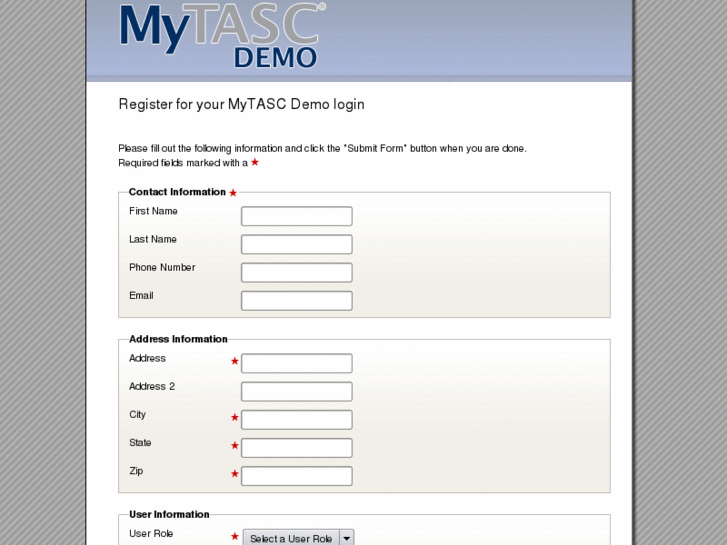Click the Phone Number label

tap(162, 268)
